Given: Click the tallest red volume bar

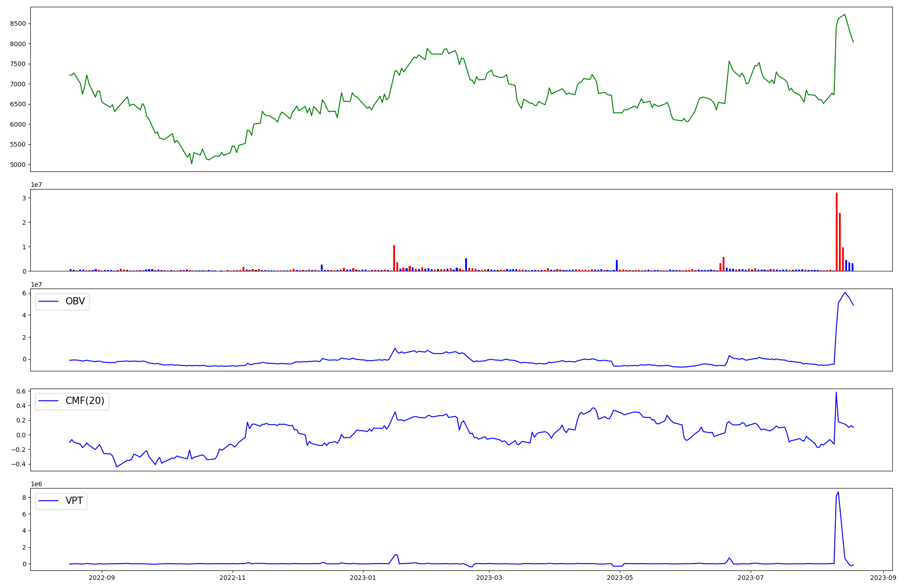Looking at the screenshot, I should 837,232.
